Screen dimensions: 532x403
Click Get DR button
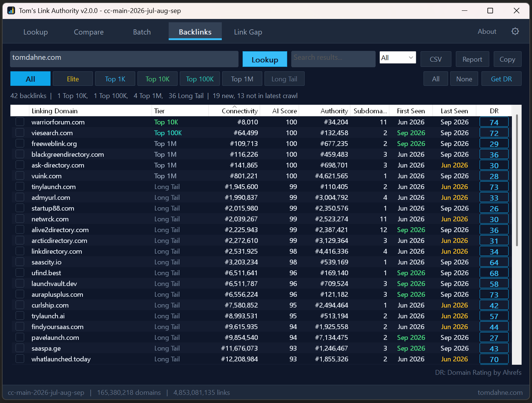click(502, 79)
